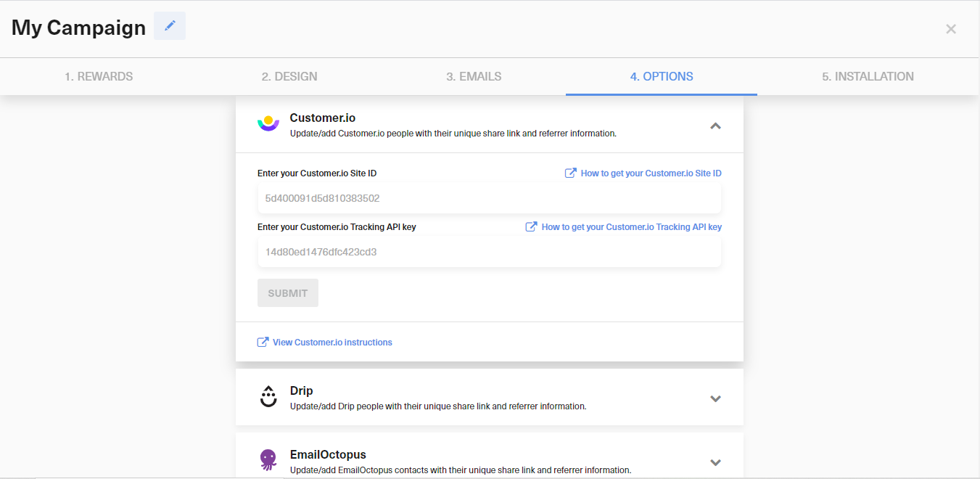Click the pencil icon to rename My Campaign

pyautogui.click(x=169, y=25)
